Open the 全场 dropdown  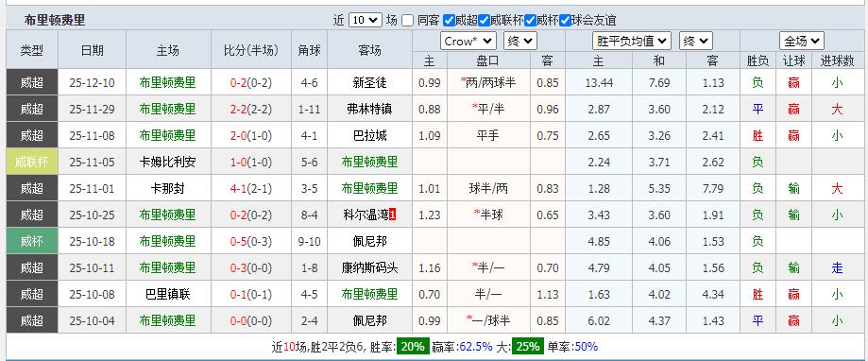point(802,41)
